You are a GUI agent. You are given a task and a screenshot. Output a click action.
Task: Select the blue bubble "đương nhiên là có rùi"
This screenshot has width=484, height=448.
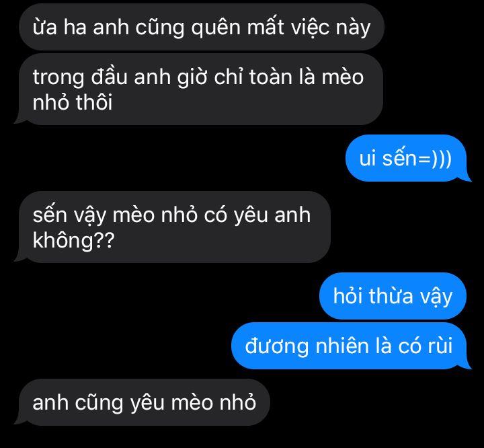point(350,346)
